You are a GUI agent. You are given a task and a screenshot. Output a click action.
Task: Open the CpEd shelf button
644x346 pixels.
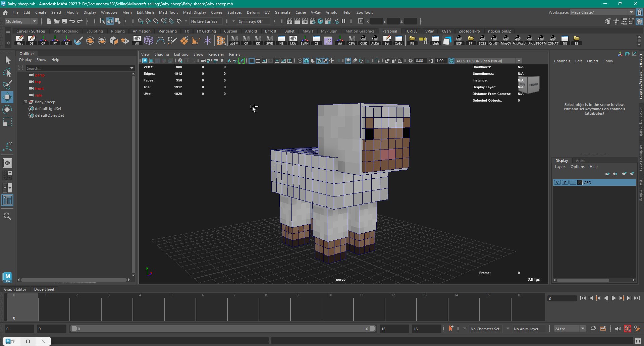pyautogui.click(x=399, y=40)
